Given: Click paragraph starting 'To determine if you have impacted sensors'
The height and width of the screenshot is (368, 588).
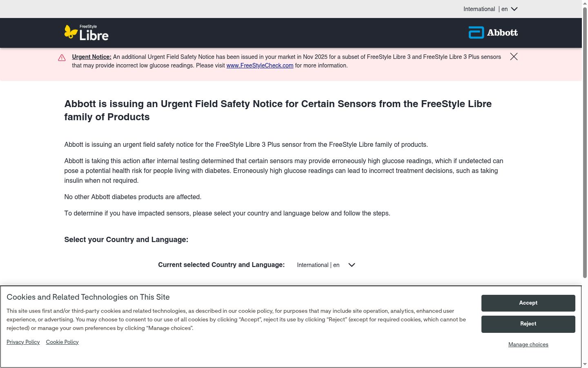Looking at the screenshot, I should [227, 213].
